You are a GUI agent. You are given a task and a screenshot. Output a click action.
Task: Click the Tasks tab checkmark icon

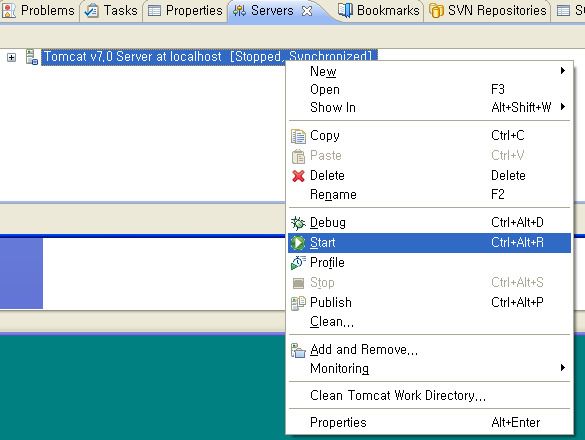pos(91,11)
